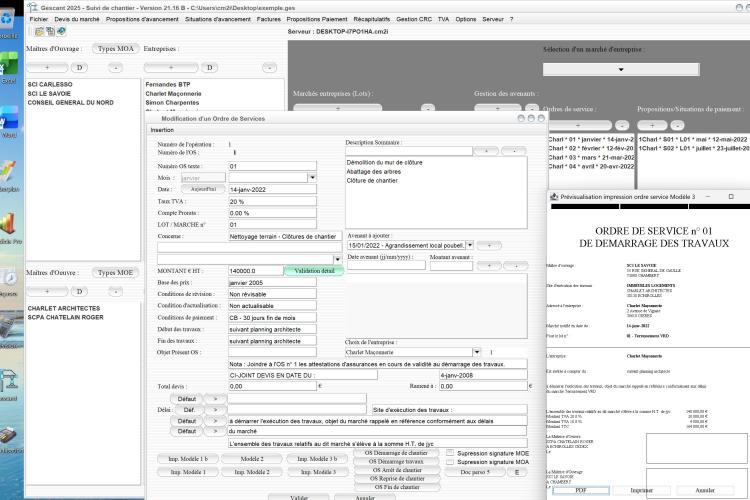The height and width of the screenshot is (500, 750).
Task: Launch the Excel desktop shortcut
Action: click(x=9, y=65)
